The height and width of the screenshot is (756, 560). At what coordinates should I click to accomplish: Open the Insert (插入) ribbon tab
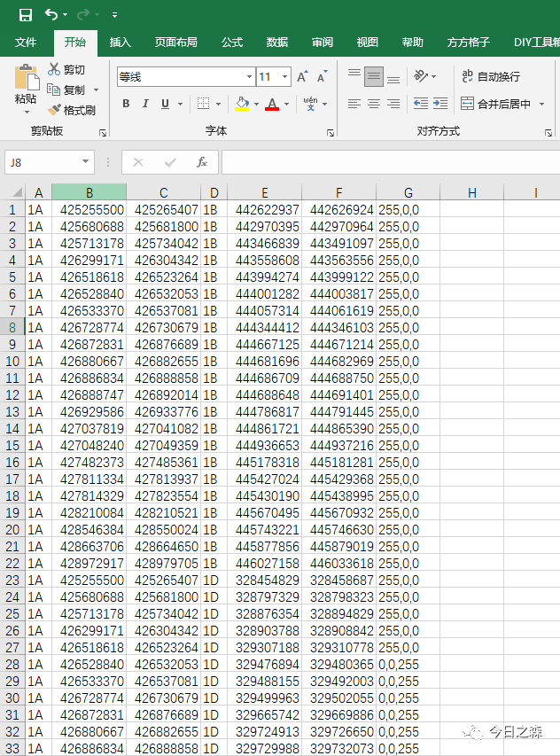(120, 43)
